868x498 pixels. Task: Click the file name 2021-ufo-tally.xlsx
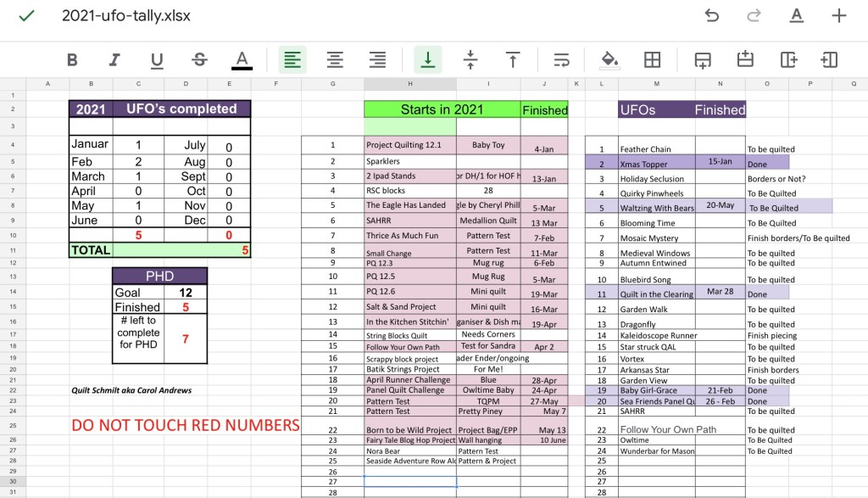click(x=125, y=16)
